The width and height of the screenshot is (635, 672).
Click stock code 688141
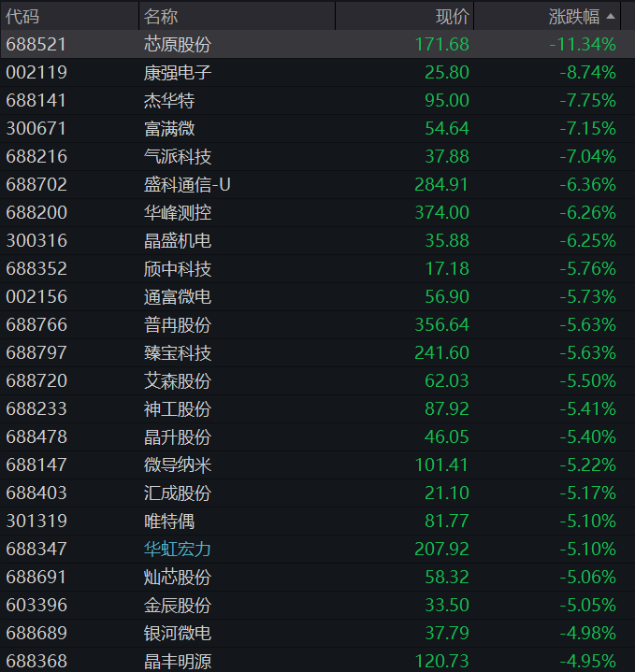[x=36, y=100]
